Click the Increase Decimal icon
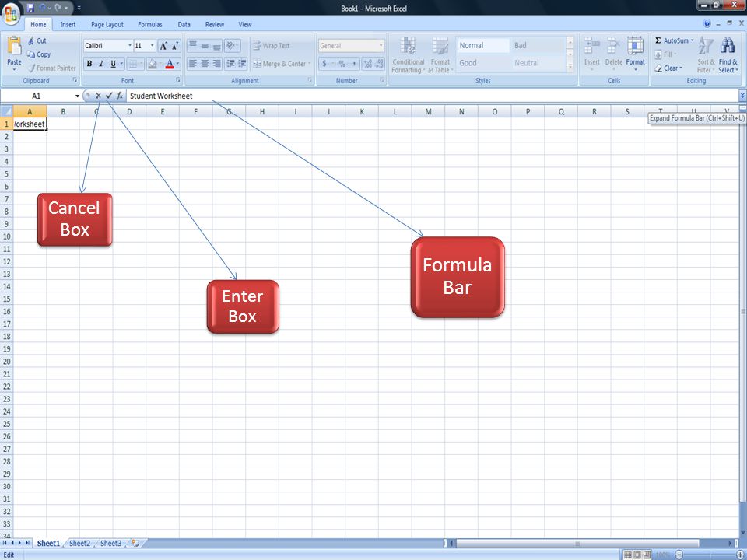 click(368, 64)
